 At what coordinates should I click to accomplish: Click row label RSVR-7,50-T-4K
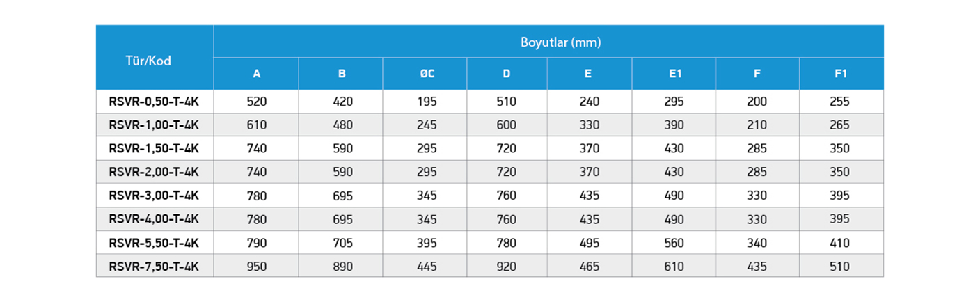(x=155, y=266)
